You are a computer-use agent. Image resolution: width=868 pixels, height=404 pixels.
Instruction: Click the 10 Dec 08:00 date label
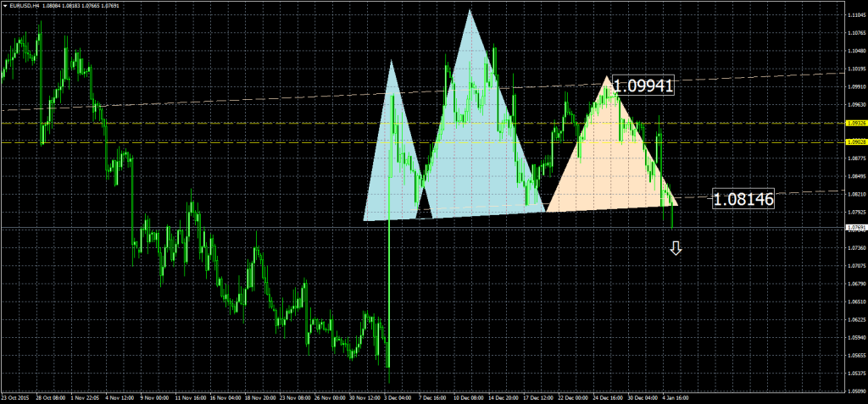[466, 396]
